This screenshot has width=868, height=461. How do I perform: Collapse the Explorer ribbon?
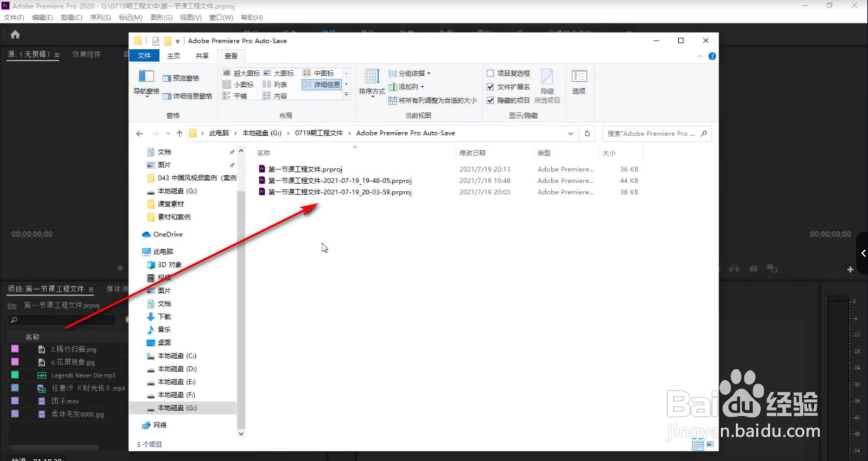(x=700, y=56)
